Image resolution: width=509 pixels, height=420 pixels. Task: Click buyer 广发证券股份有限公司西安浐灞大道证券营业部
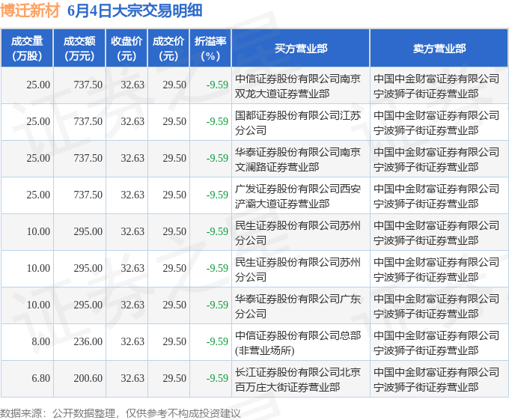tap(298, 196)
